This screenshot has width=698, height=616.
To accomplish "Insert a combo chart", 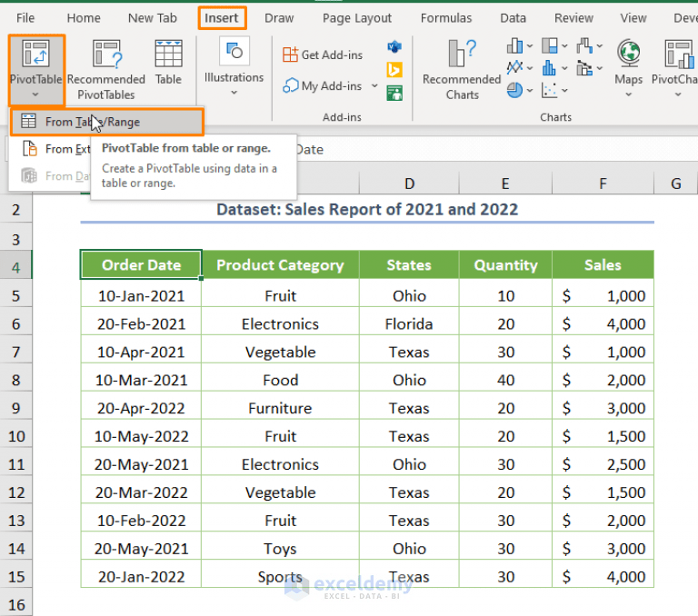I will [584, 67].
